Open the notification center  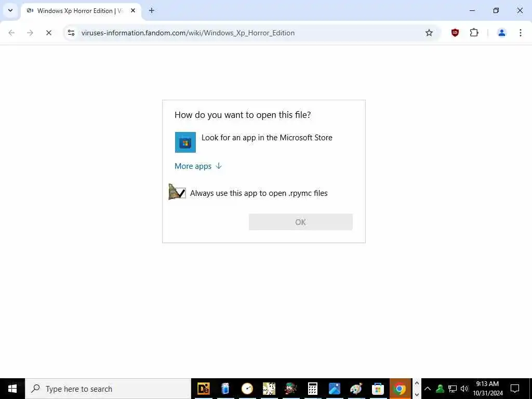click(515, 389)
